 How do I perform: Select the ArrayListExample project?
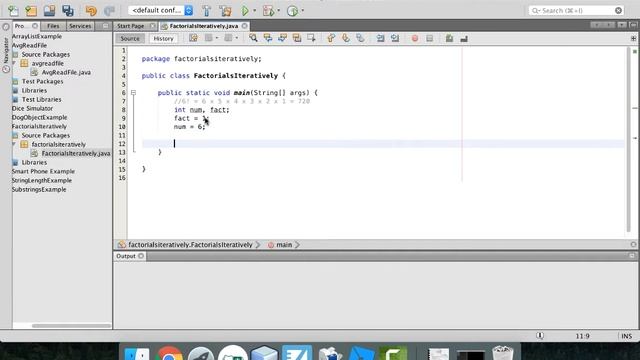click(x=37, y=36)
